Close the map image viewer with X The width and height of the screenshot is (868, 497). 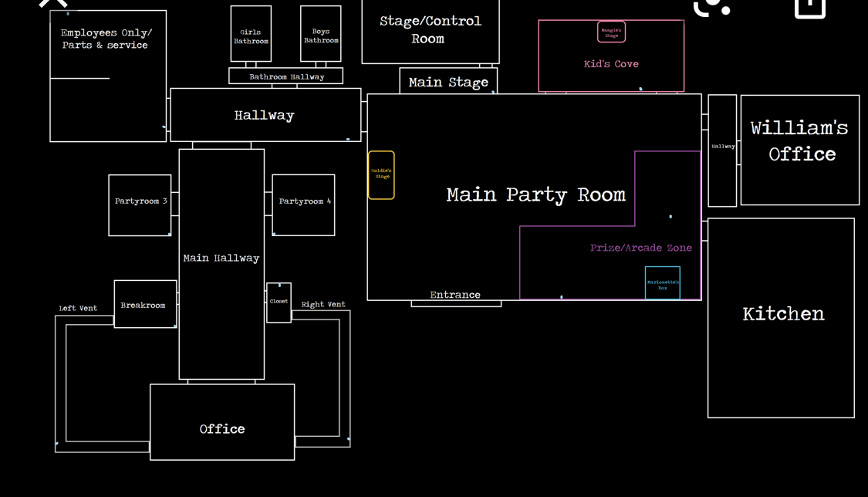tap(53, 3)
